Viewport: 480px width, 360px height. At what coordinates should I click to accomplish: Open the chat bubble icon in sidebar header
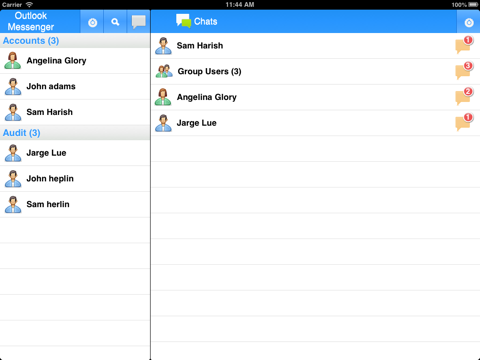(x=138, y=22)
